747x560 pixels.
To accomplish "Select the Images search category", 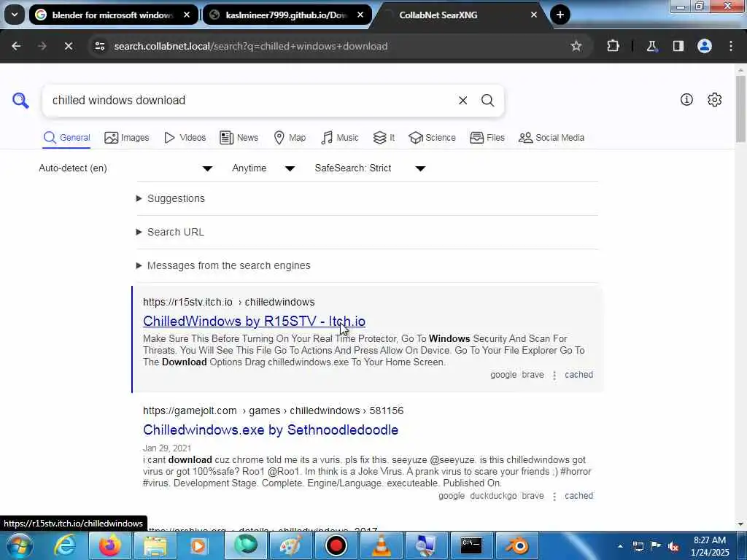I will click(127, 138).
